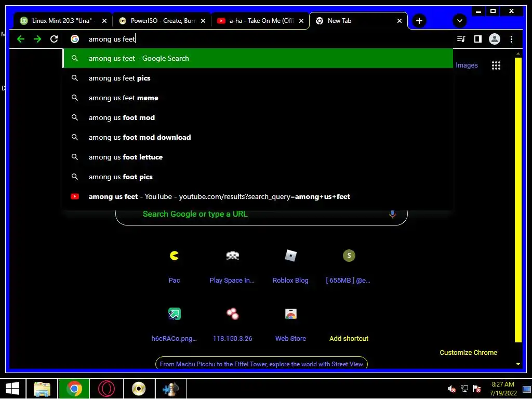
Task: Open the media control playlist icon
Action: [461, 39]
